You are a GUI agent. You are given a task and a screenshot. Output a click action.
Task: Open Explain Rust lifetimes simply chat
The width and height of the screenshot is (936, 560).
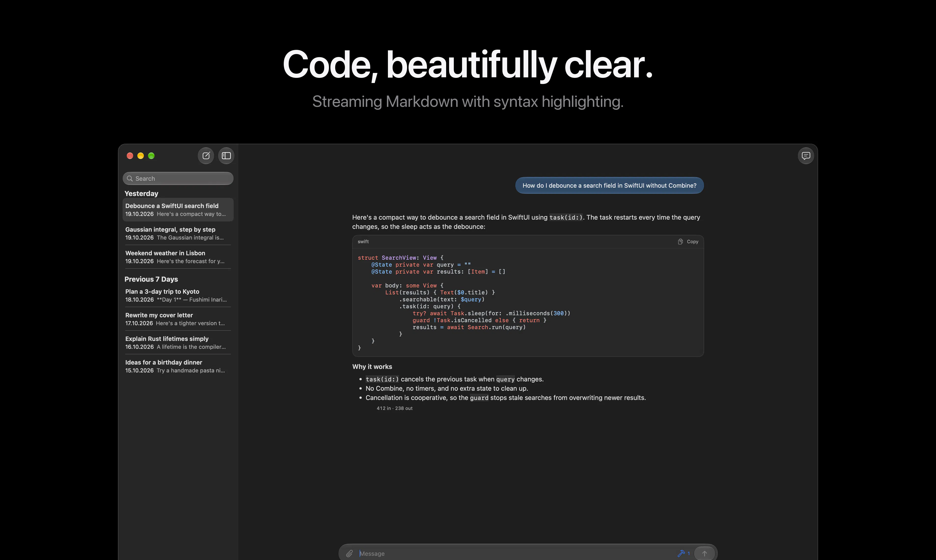tap(178, 343)
